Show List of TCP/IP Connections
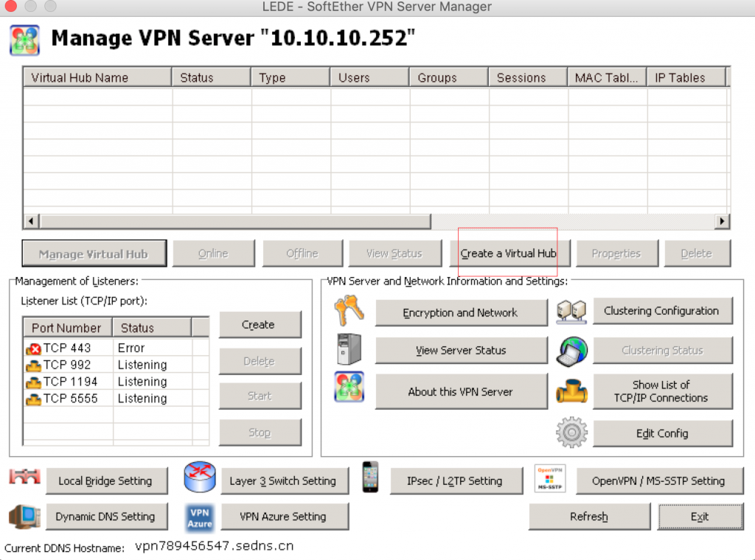The image size is (755, 560). click(x=663, y=391)
